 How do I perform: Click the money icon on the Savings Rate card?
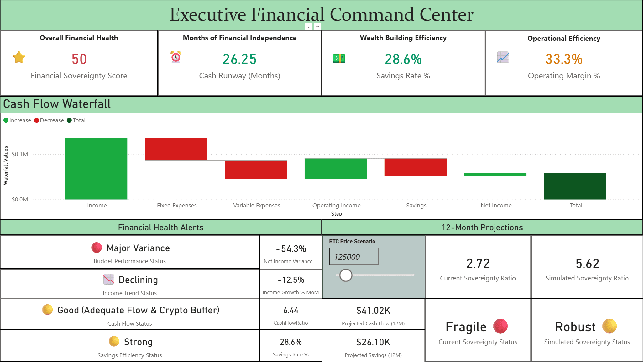coord(338,58)
